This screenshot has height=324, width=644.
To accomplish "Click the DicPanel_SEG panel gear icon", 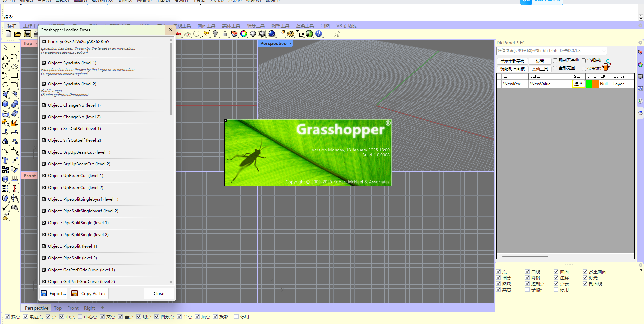I will (640, 43).
